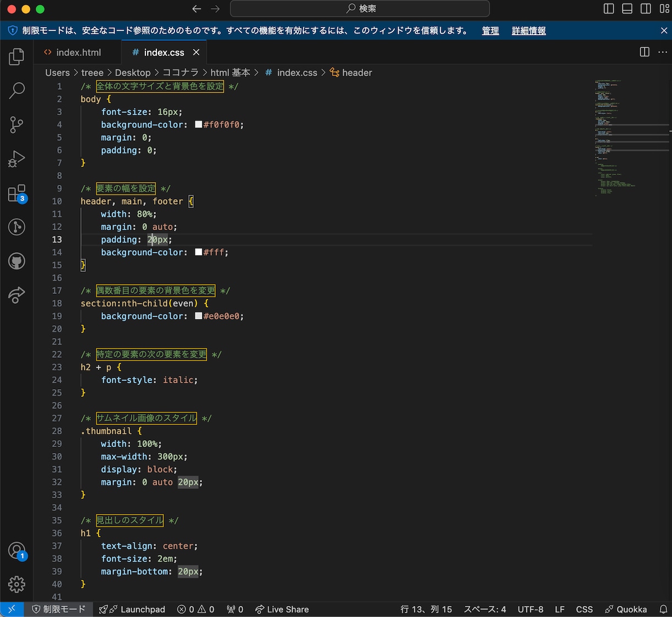
Task: Close the index.css tab
Action: 196,52
